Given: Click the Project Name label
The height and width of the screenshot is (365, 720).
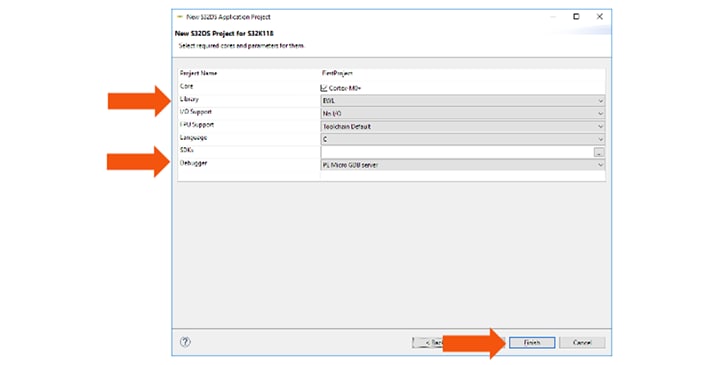Looking at the screenshot, I should click(198, 73).
